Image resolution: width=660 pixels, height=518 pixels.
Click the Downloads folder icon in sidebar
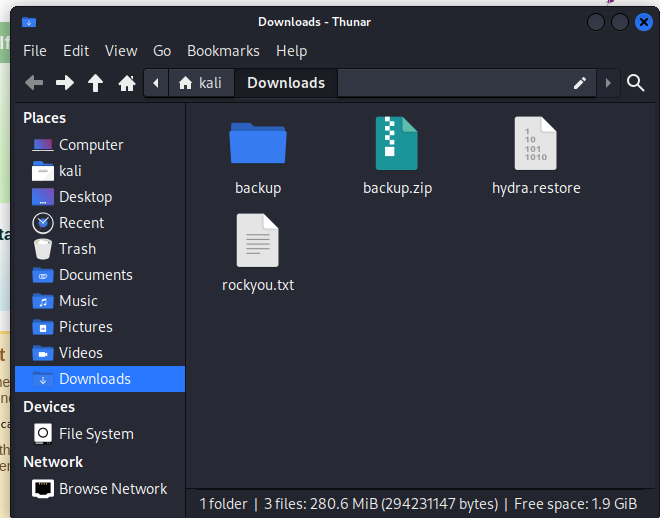click(x=43, y=379)
